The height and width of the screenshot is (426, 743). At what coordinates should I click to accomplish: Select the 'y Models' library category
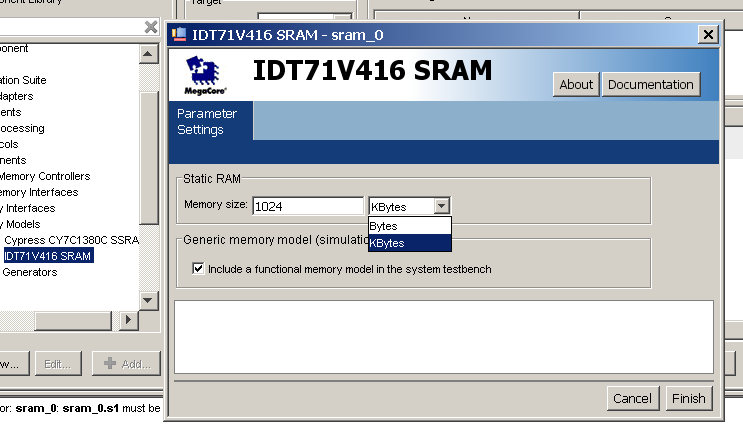pyautogui.click(x=20, y=224)
